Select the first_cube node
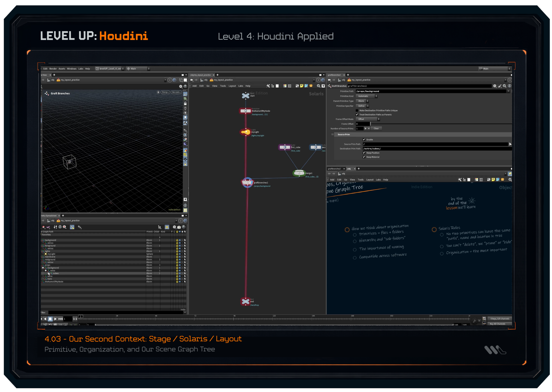Screen dimensions: 552x392 pyautogui.click(x=285, y=147)
